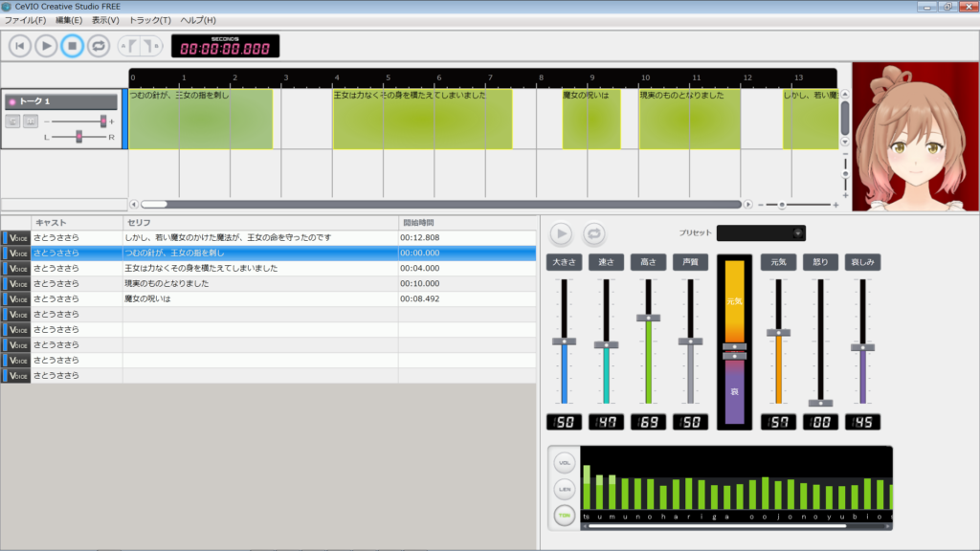Image resolution: width=980 pixels, height=551 pixels.
Task: Open the トラック(T) menu
Action: 149,20
